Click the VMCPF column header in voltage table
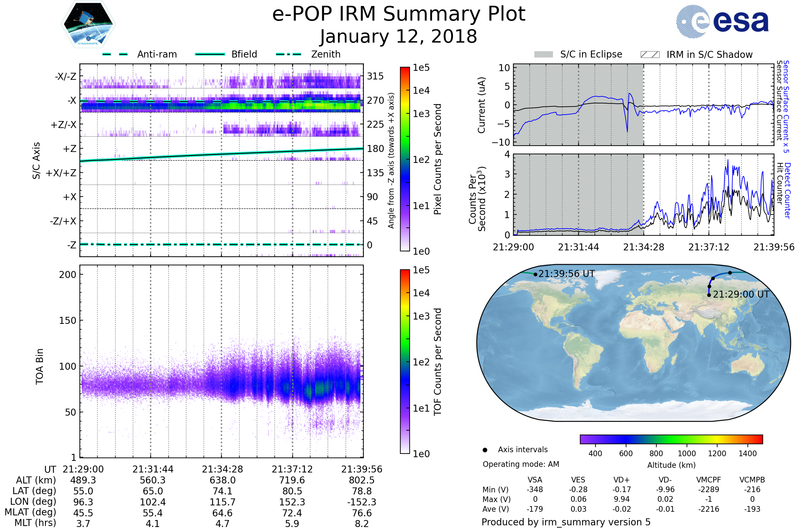The height and width of the screenshot is (532, 798). (709, 480)
